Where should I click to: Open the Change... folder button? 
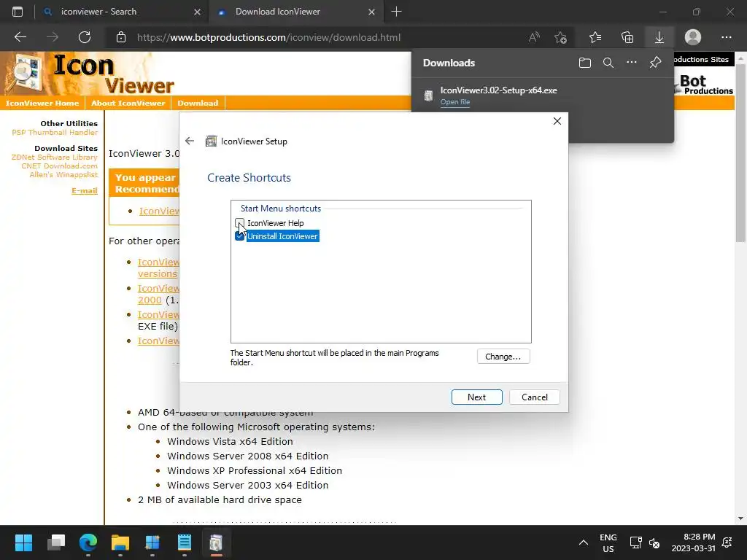coord(503,357)
